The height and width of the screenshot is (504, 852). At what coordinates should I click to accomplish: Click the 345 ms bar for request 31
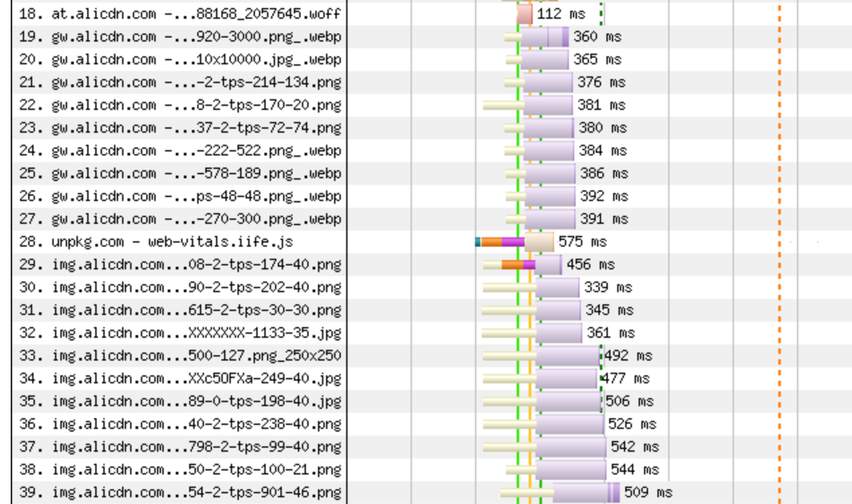[x=532, y=310]
